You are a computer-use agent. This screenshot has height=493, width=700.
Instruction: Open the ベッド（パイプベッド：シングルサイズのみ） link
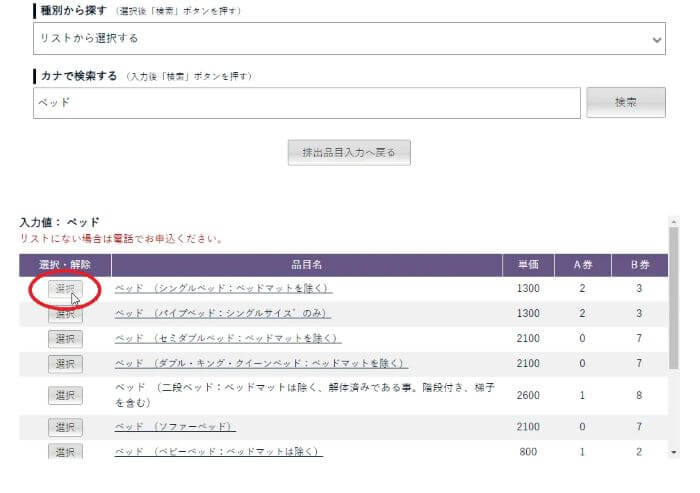(x=222, y=313)
